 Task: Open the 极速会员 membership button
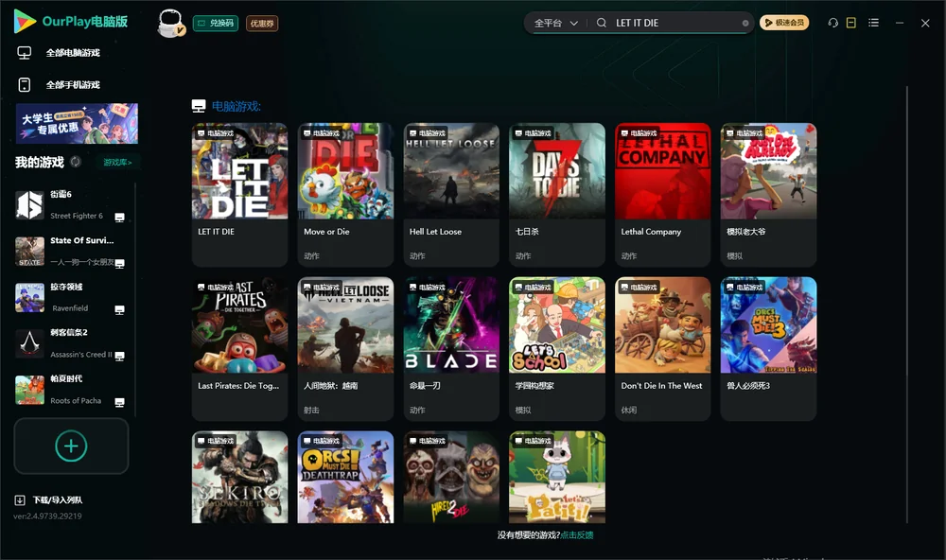[x=784, y=23]
